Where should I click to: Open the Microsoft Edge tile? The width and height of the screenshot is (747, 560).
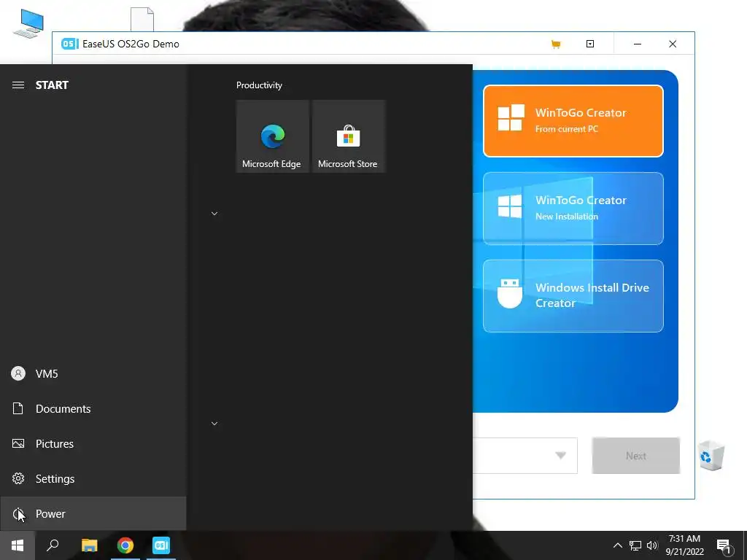(272, 136)
